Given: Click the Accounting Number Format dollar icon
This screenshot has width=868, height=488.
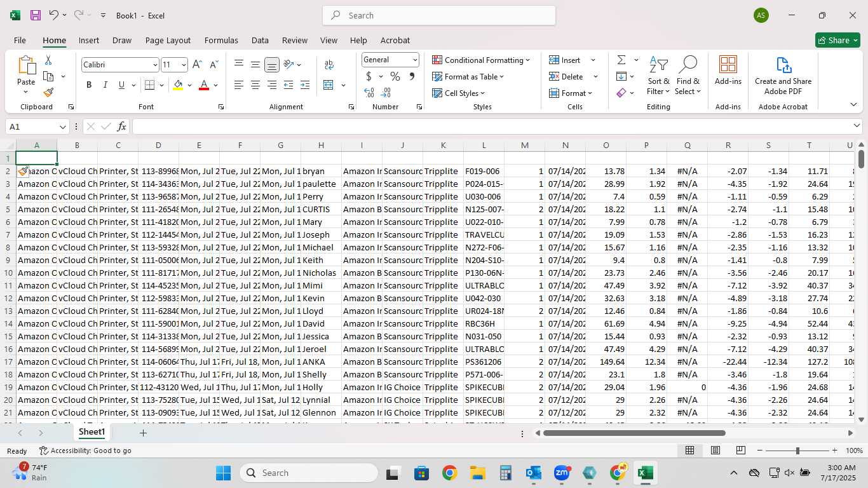Looking at the screenshot, I should [x=369, y=76].
